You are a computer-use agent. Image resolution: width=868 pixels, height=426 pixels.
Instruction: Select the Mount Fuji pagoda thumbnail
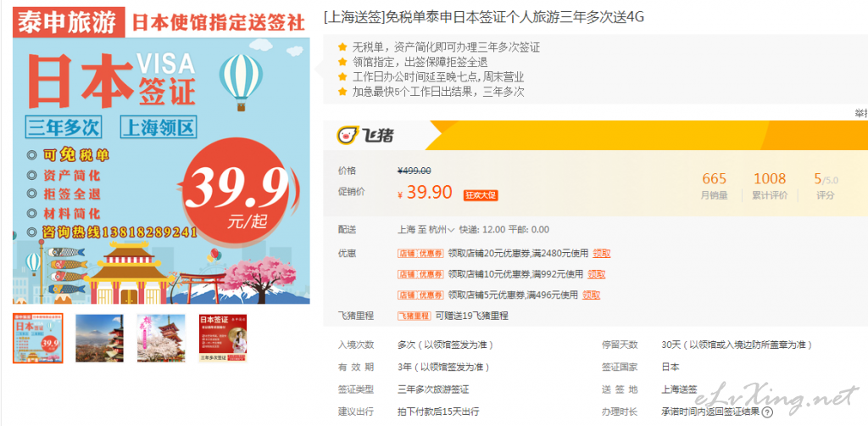coord(100,338)
